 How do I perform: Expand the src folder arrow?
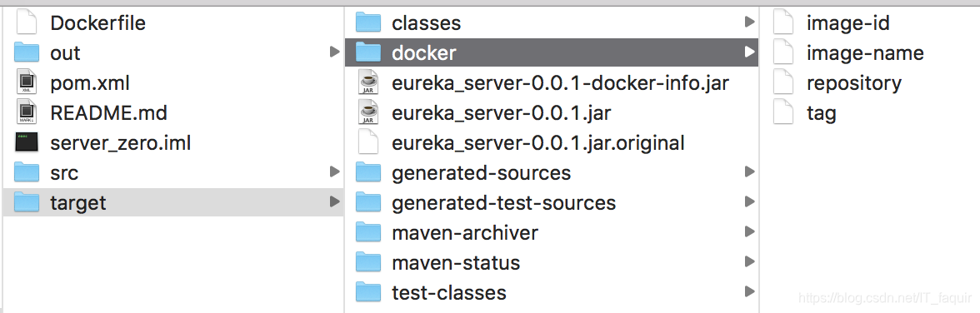[334, 171]
